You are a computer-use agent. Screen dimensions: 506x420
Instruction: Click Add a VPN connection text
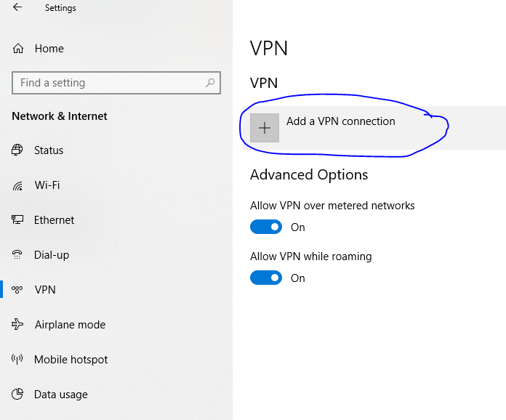(341, 121)
